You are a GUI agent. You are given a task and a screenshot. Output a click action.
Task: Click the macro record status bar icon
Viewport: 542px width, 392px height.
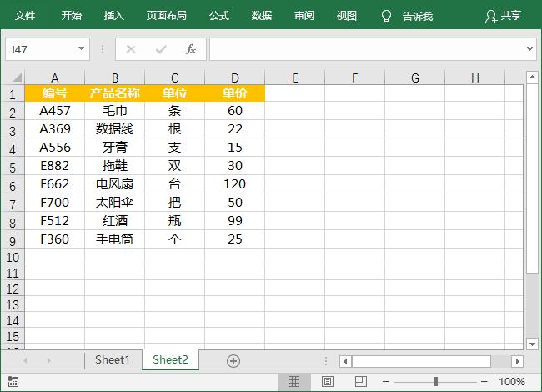coord(13,382)
